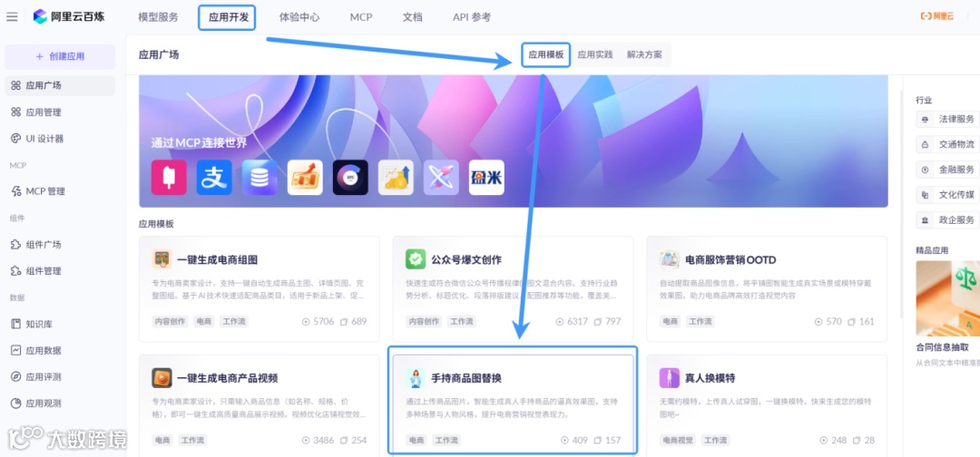Click the purple orbit MCP icon
Viewport: 980px width, 457px height.
click(441, 178)
